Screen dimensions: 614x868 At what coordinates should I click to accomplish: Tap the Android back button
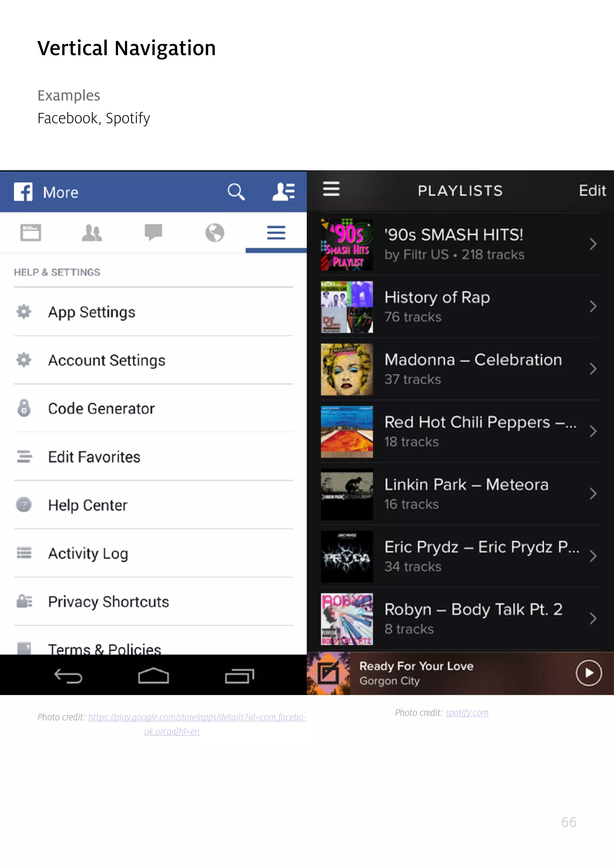[68, 676]
